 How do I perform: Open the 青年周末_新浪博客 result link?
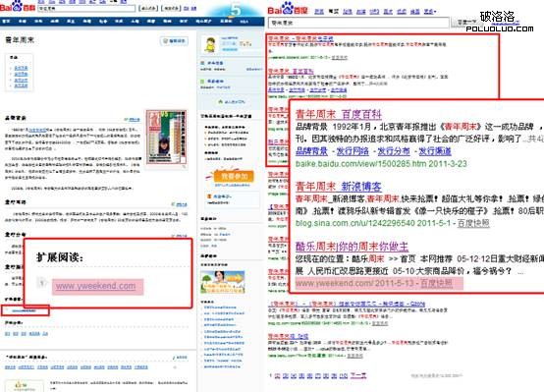(x=338, y=187)
